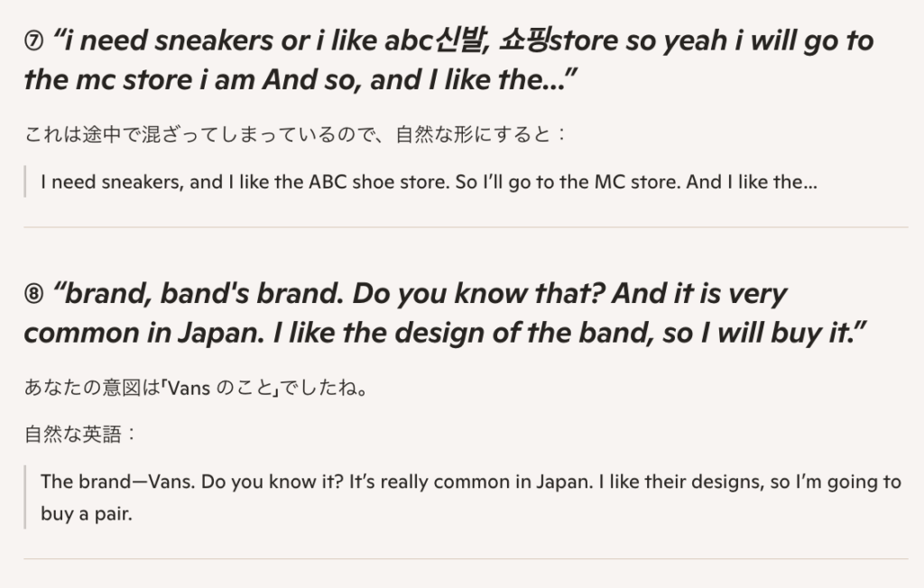
Task: Click the circled number ⑦ marker
Action: pos(34,42)
